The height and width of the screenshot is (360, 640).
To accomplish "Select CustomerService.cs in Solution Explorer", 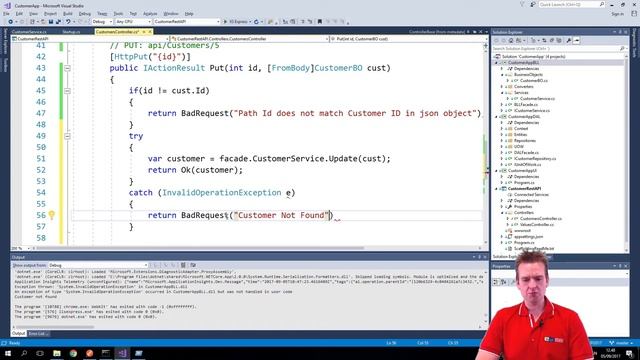I will click(x=537, y=98).
